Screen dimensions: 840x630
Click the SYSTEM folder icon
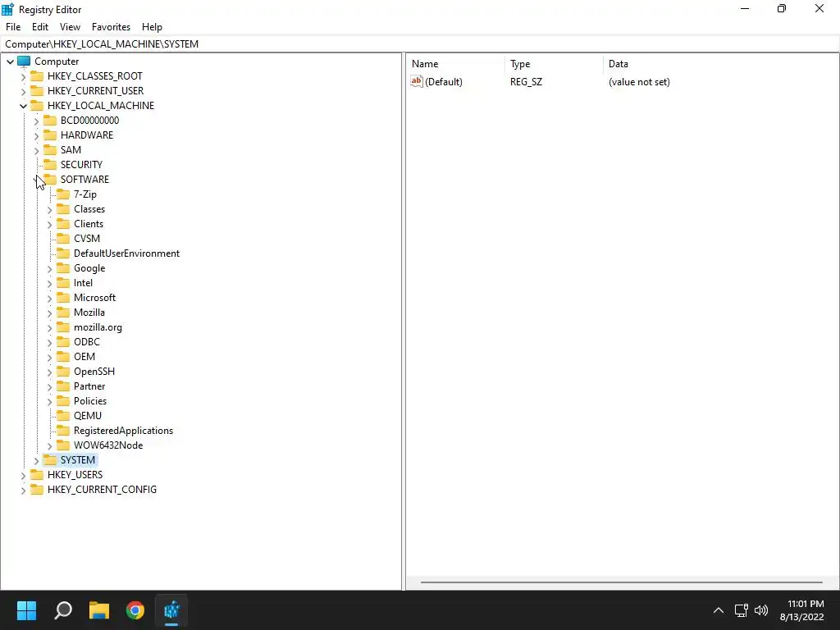(x=50, y=459)
